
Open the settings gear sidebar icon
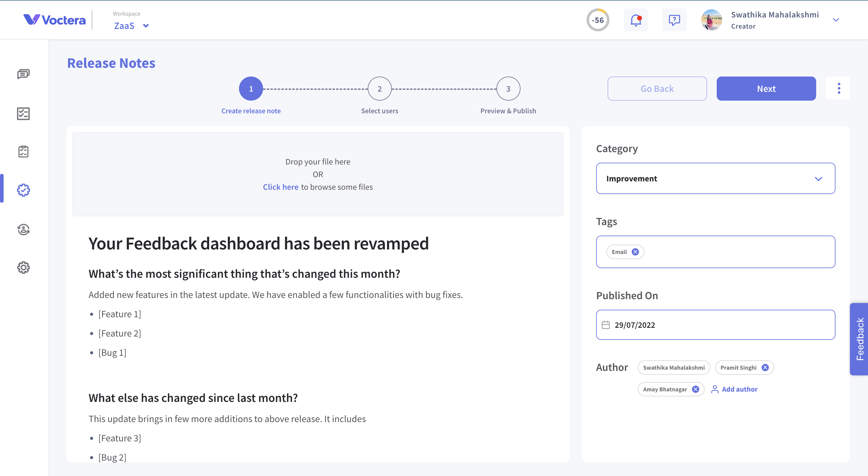(x=23, y=268)
